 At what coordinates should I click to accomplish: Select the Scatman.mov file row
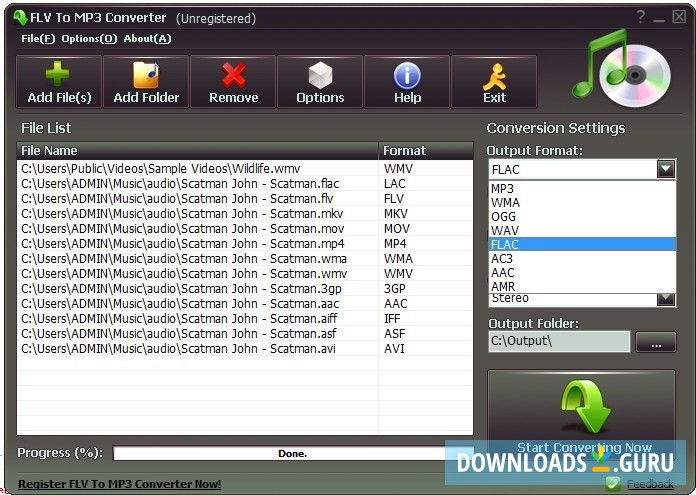click(245, 229)
